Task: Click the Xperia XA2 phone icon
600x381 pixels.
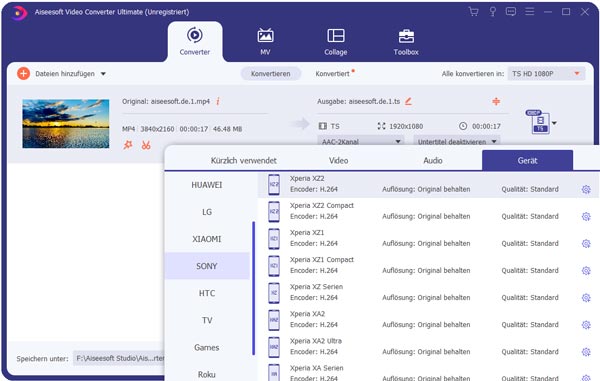Action: click(x=274, y=320)
